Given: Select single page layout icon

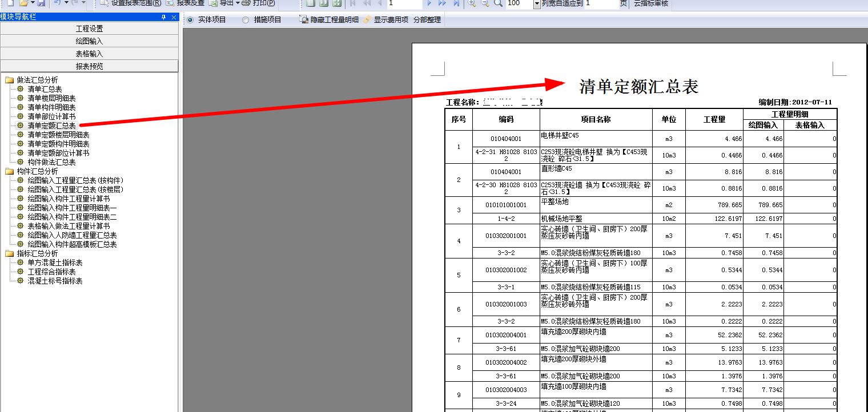Looking at the screenshot, I should pyautogui.click(x=310, y=3).
